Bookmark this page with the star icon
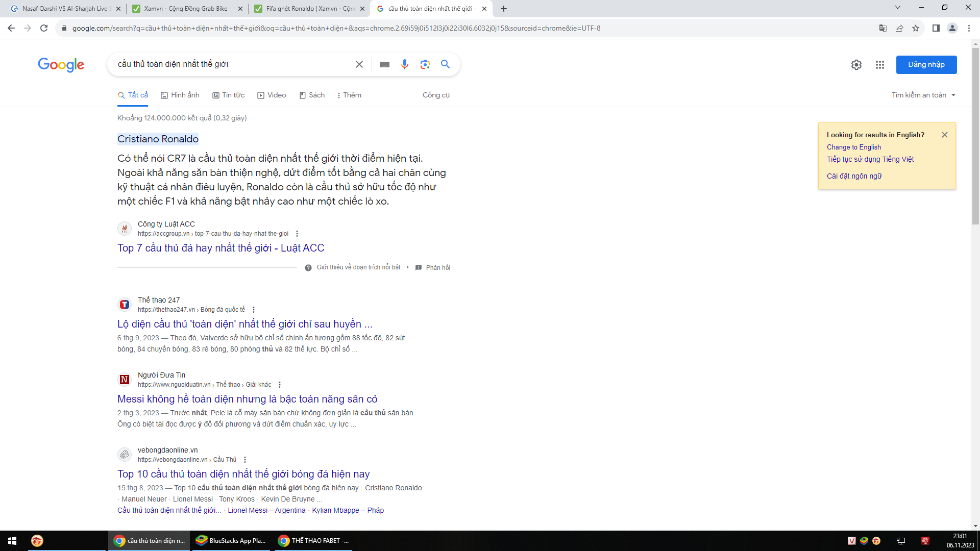Image resolution: width=980 pixels, height=551 pixels. [x=915, y=28]
